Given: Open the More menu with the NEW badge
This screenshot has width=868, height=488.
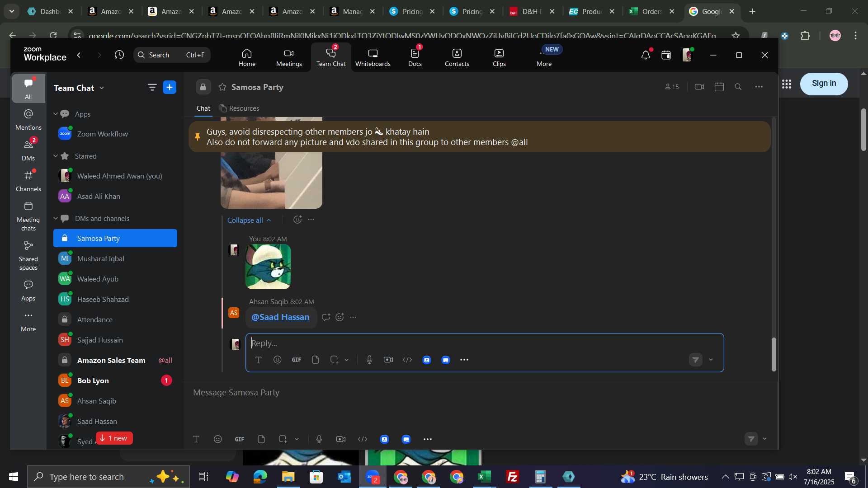Looking at the screenshot, I should click(544, 57).
